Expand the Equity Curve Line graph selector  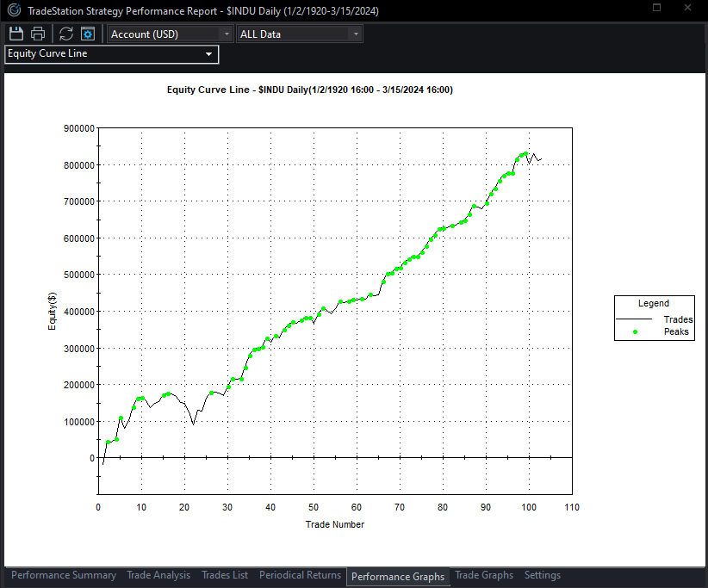tap(111, 53)
